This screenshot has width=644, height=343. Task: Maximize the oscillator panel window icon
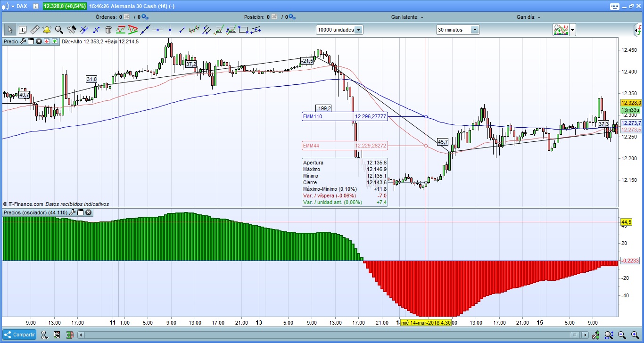tap(80, 212)
